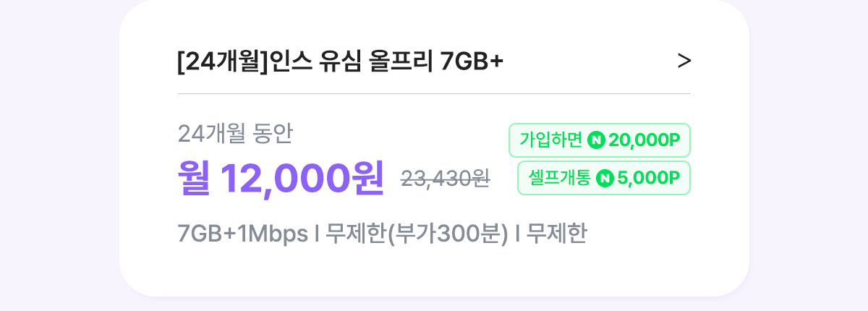Image resolution: width=868 pixels, height=311 pixels.
Task: Click the 5,000P points amount
Action: (x=648, y=178)
